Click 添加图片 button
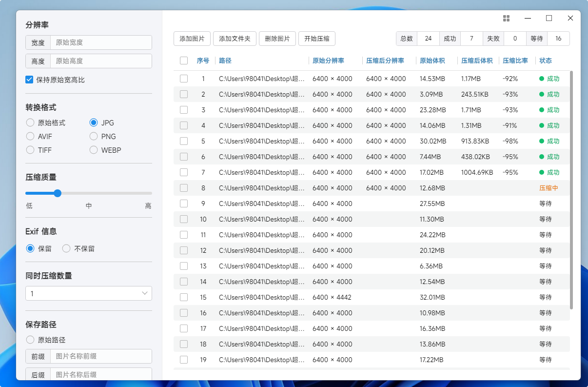The image size is (588, 387). coord(192,39)
